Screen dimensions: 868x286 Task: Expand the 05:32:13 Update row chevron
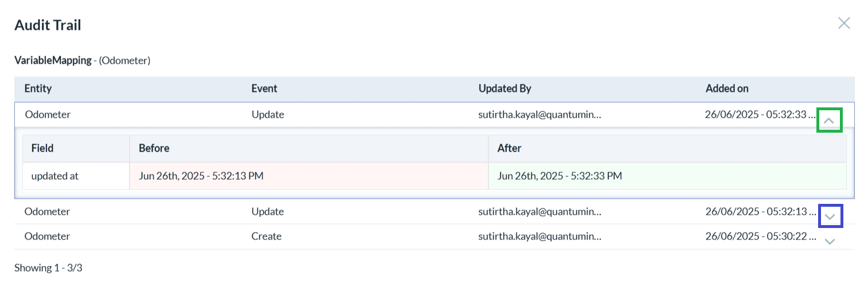(x=829, y=217)
